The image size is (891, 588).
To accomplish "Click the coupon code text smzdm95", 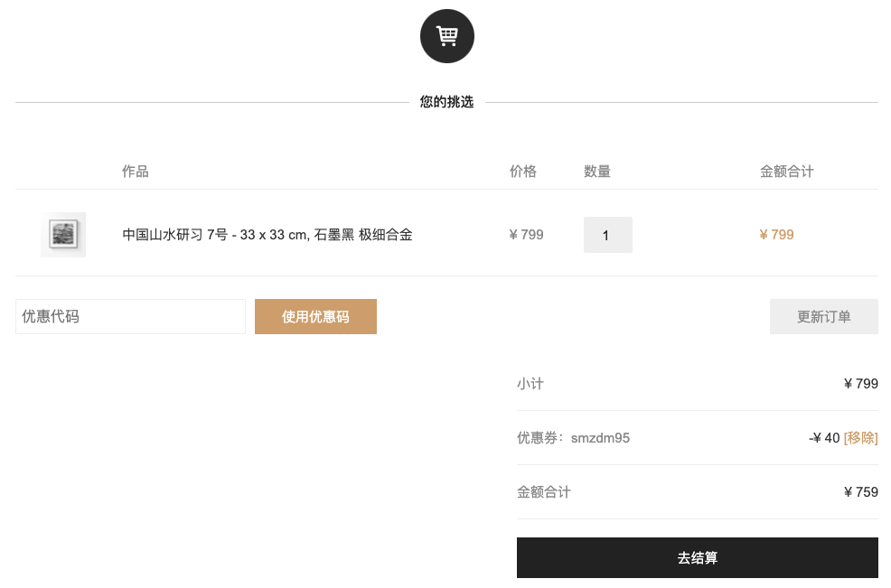I will 600,438.
